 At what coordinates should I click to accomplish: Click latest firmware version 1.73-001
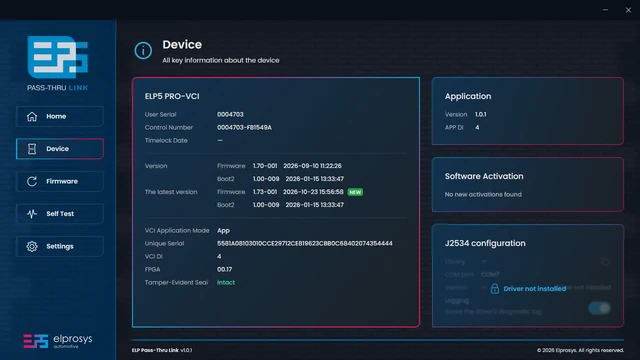click(265, 192)
